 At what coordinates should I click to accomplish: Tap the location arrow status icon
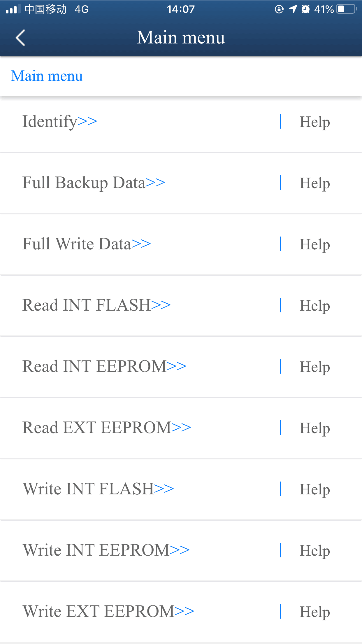coord(293,9)
